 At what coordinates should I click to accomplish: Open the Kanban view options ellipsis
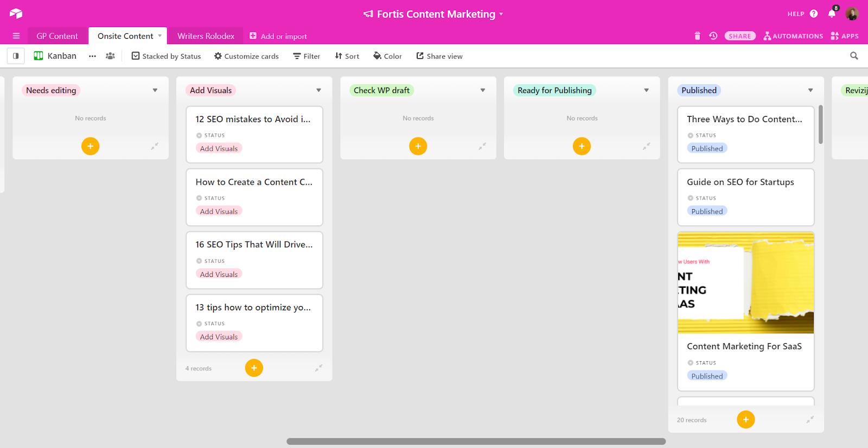93,56
